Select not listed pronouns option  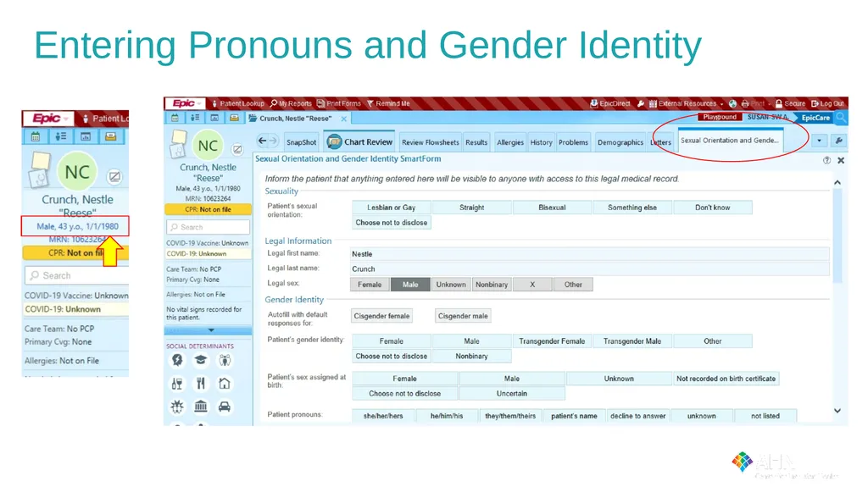click(x=765, y=416)
